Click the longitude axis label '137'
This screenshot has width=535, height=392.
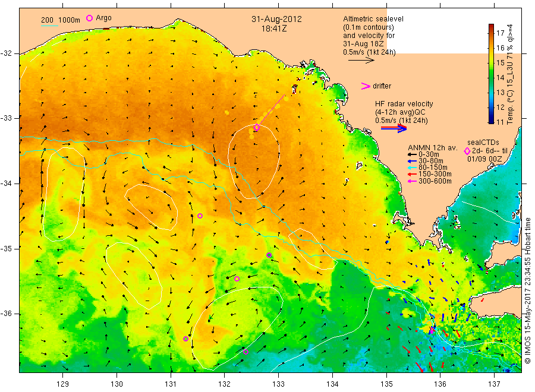pos(494,384)
